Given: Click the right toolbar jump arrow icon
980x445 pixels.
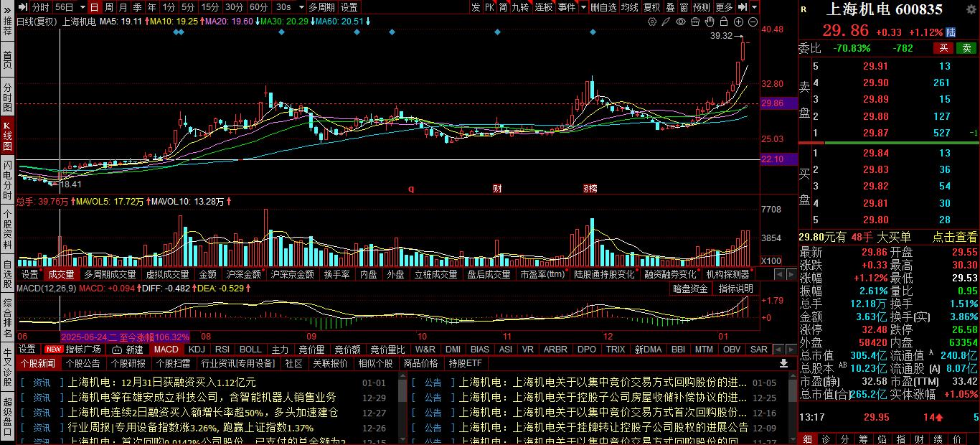Looking at the screenshot, I should 743,7.
